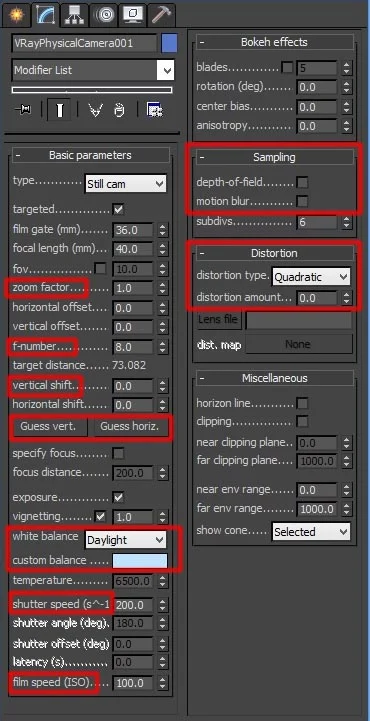Open the Create panel tab
The width and height of the screenshot is (370, 721).
click(x=16, y=15)
